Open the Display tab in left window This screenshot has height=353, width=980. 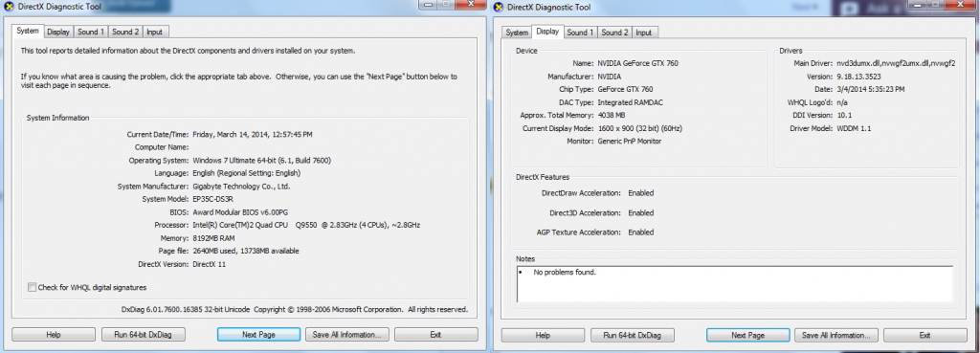(x=58, y=32)
